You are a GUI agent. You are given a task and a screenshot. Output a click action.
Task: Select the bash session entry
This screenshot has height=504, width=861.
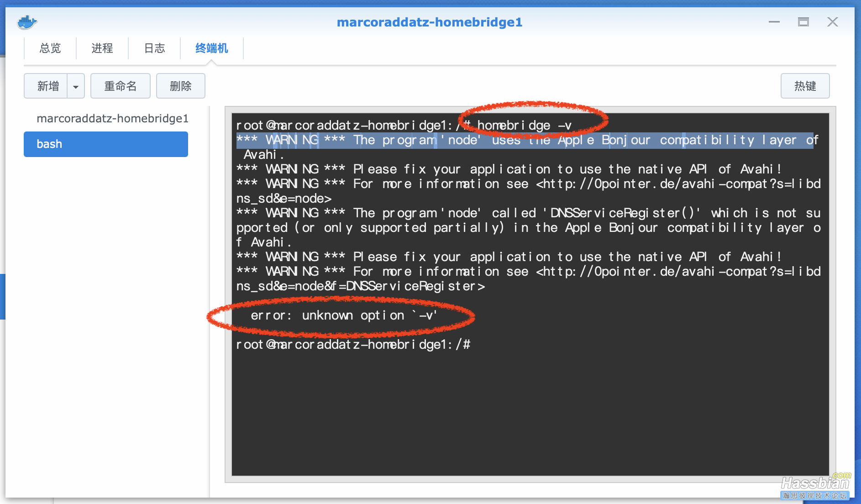point(106,144)
